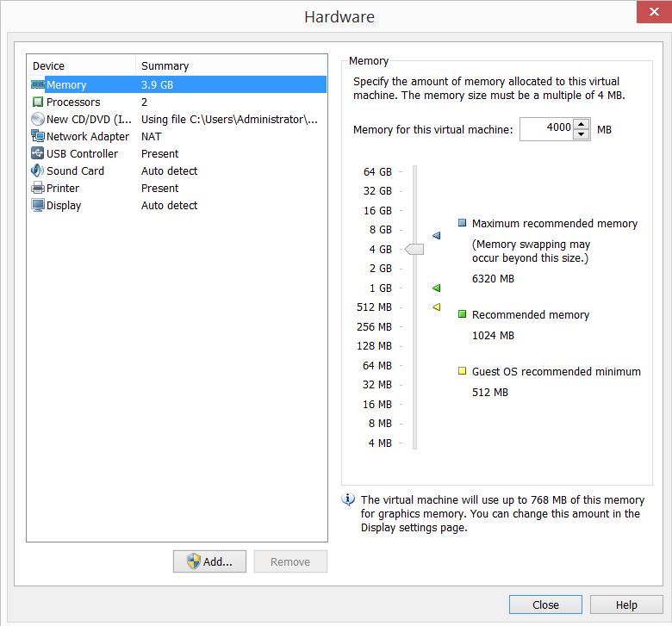Image resolution: width=672 pixels, height=626 pixels.
Task: Increase memory with the up spinner arrow
Action: (582, 124)
